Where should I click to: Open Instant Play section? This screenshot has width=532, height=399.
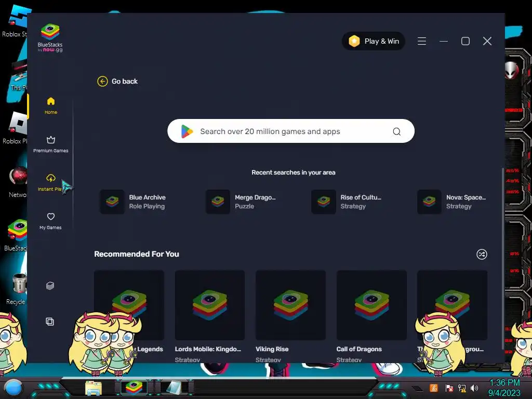(x=50, y=182)
